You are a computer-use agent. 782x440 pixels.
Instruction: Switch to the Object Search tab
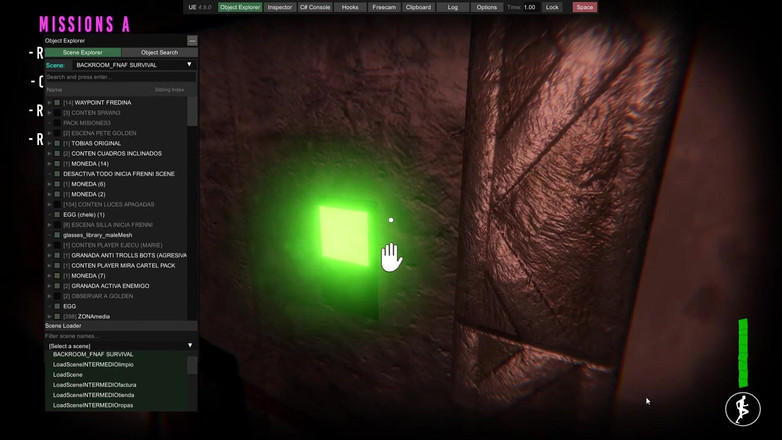click(x=159, y=52)
